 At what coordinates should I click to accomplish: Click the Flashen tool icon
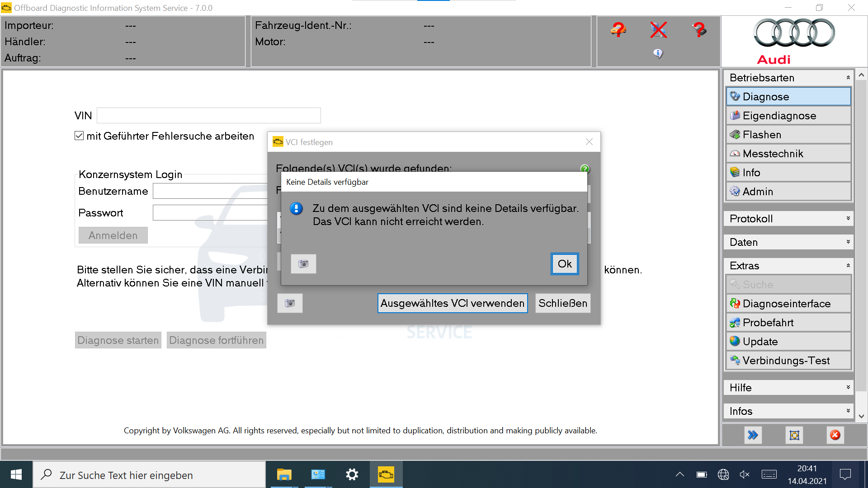(x=735, y=134)
